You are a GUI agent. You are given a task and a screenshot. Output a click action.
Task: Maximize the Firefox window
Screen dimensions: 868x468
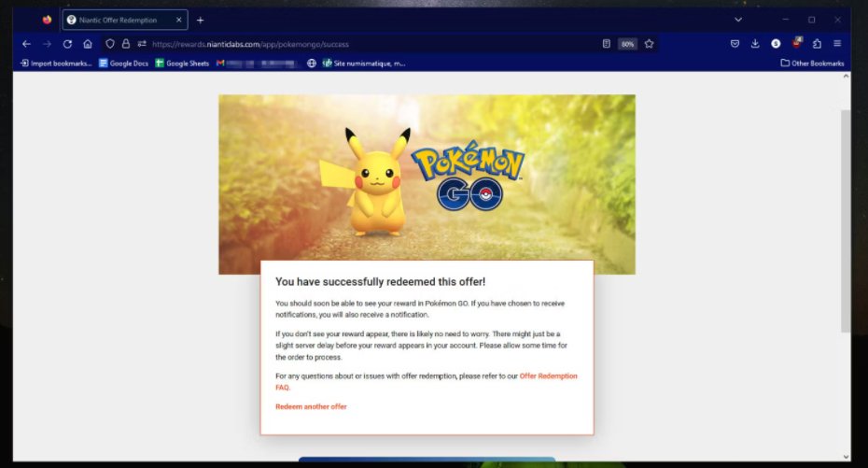click(x=812, y=20)
